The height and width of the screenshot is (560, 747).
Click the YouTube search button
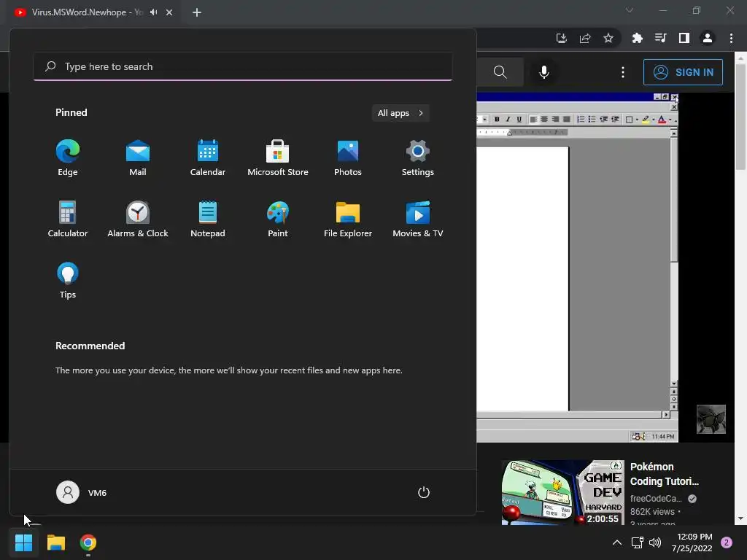click(x=500, y=72)
